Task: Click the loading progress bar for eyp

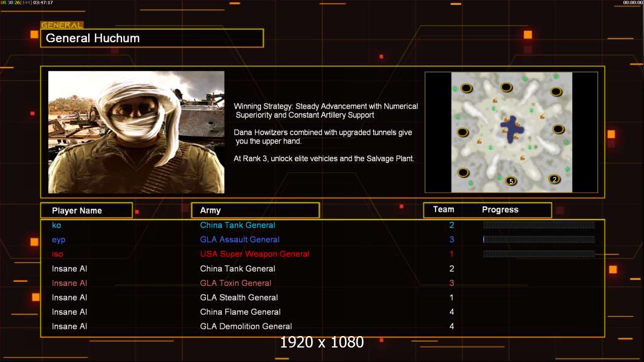Action: (x=539, y=240)
